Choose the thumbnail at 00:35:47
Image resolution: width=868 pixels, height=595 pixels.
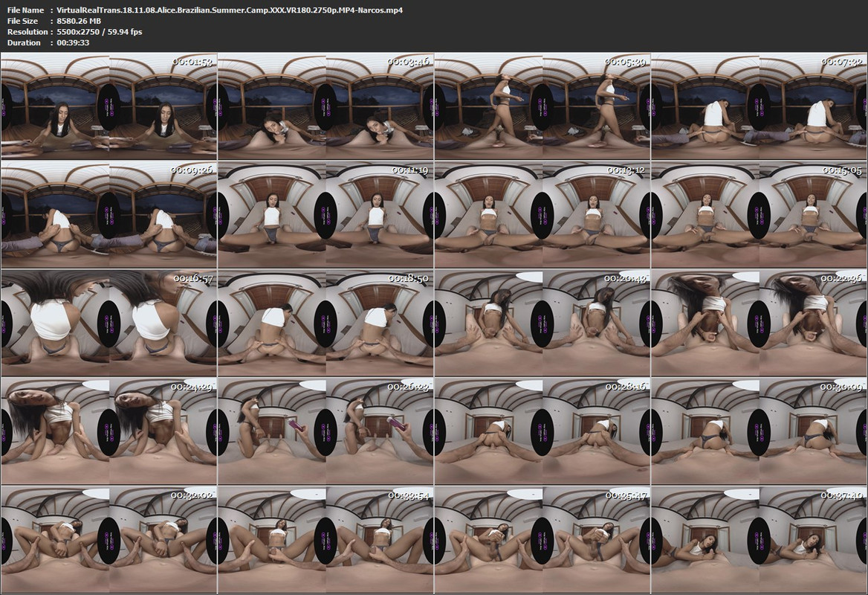coord(542,540)
